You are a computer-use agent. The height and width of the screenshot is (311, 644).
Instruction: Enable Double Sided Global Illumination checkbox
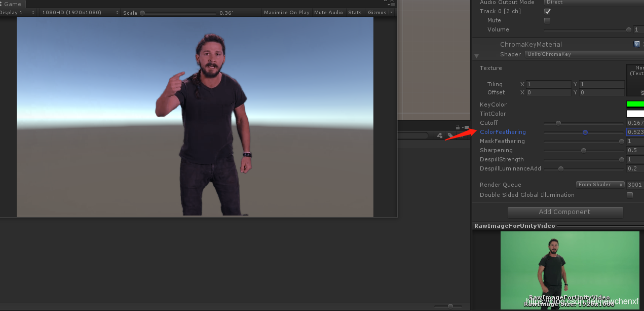point(630,195)
